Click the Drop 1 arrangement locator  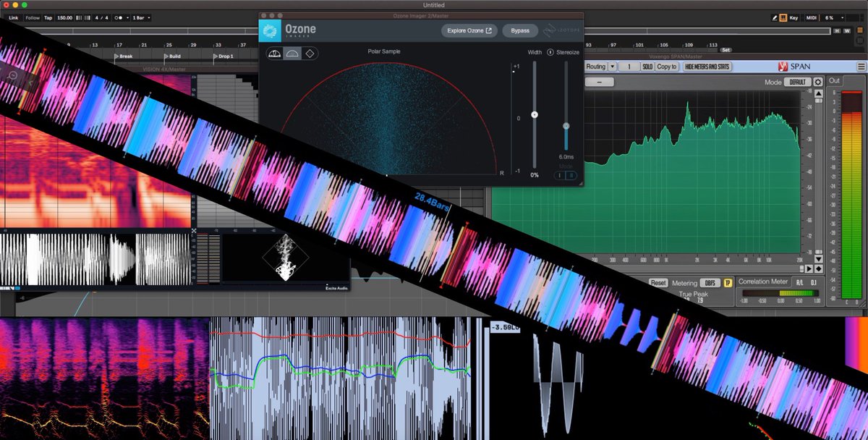(224, 56)
